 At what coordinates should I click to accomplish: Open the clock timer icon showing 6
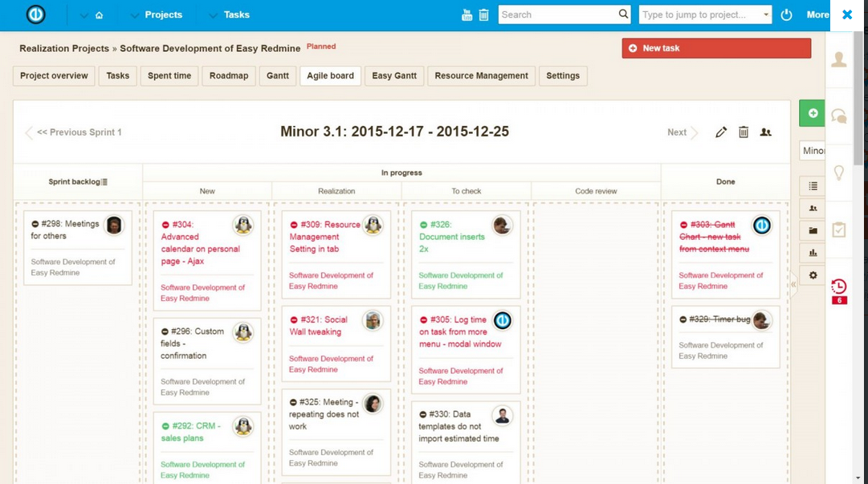[x=838, y=291]
